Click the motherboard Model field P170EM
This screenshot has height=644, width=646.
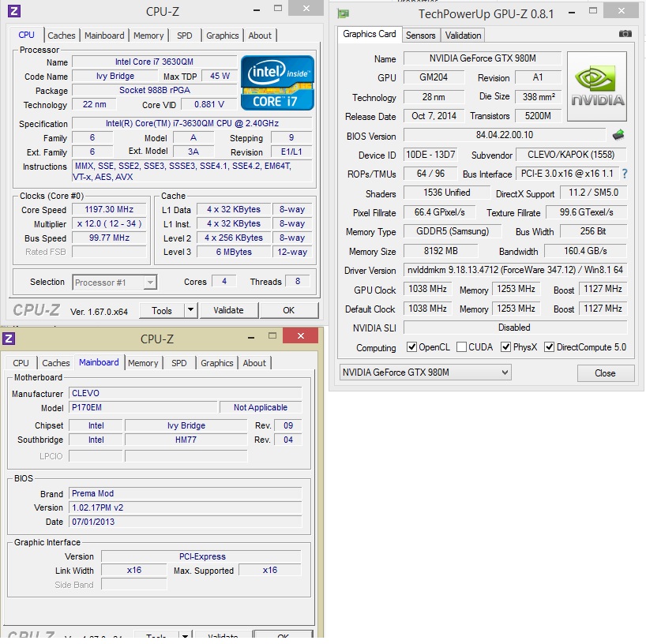[143, 408]
